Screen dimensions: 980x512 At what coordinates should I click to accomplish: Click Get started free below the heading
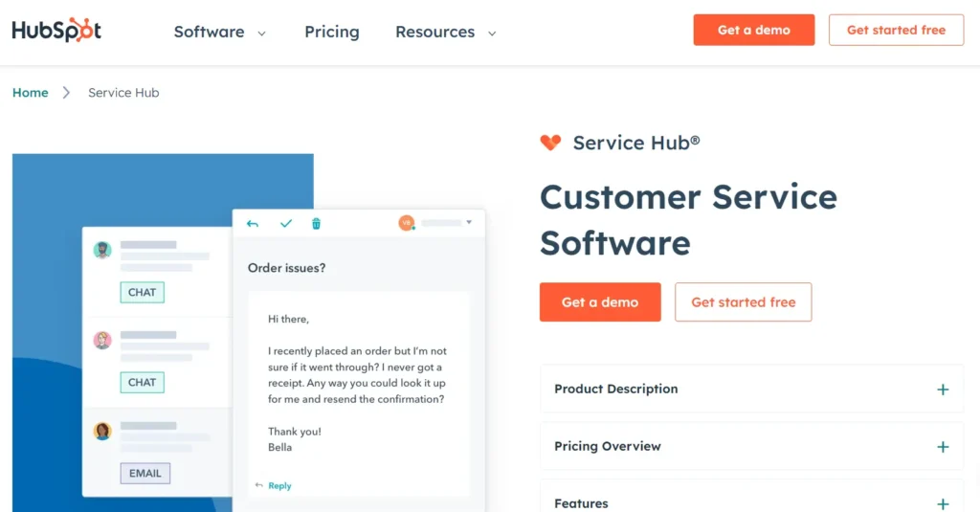click(x=743, y=302)
